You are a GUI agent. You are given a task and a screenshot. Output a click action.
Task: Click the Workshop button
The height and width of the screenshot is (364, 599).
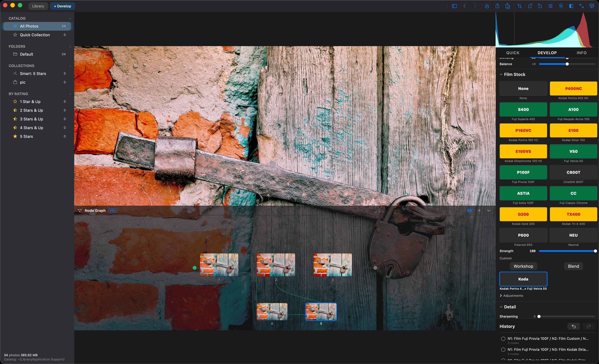click(523, 266)
